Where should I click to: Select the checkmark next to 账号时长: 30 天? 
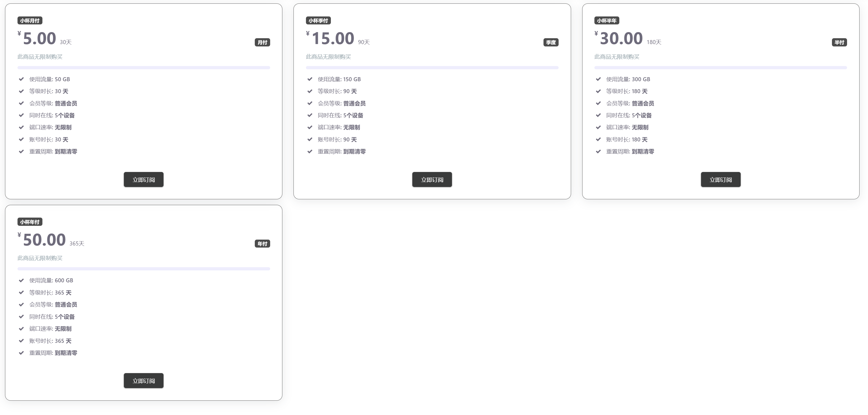(x=21, y=140)
